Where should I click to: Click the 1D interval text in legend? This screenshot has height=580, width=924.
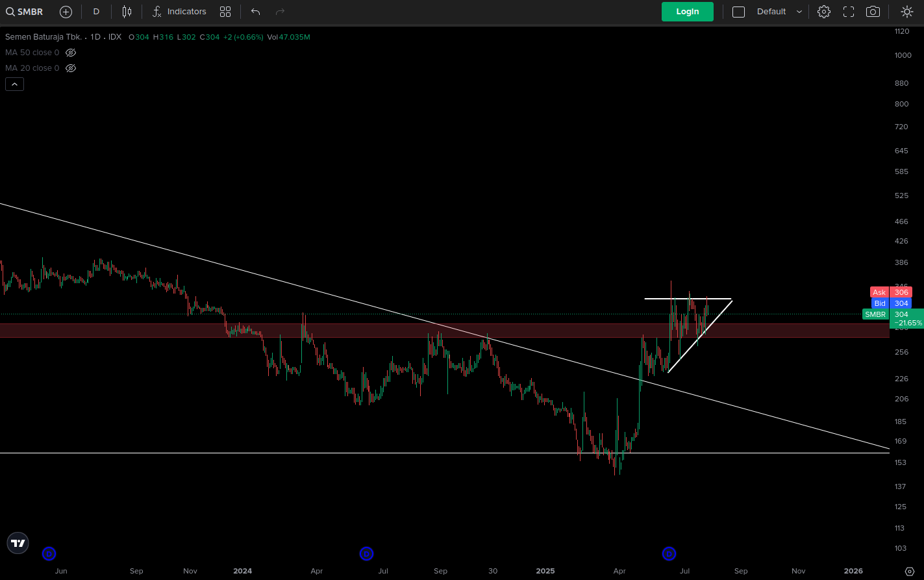click(95, 37)
